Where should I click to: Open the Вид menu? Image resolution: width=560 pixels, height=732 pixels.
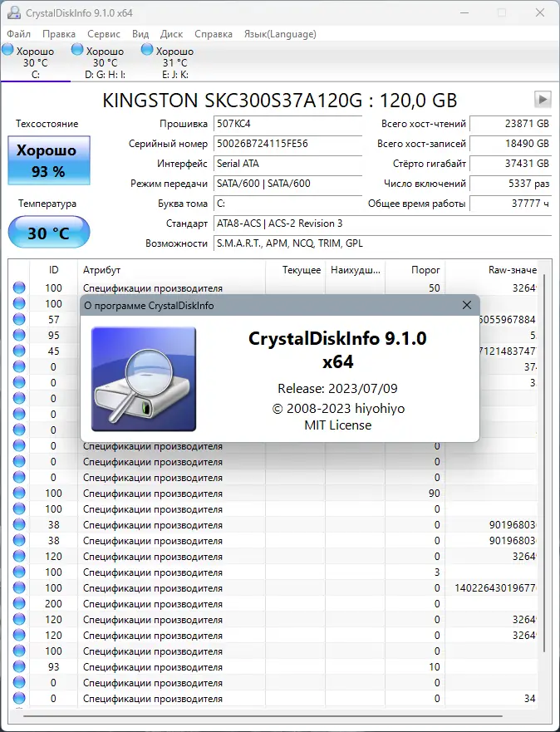click(140, 34)
